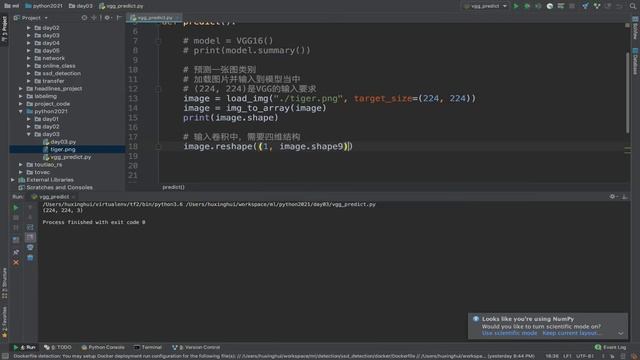640x360 pixels.
Task: Open the Database tool window strip
Action: click(635, 61)
